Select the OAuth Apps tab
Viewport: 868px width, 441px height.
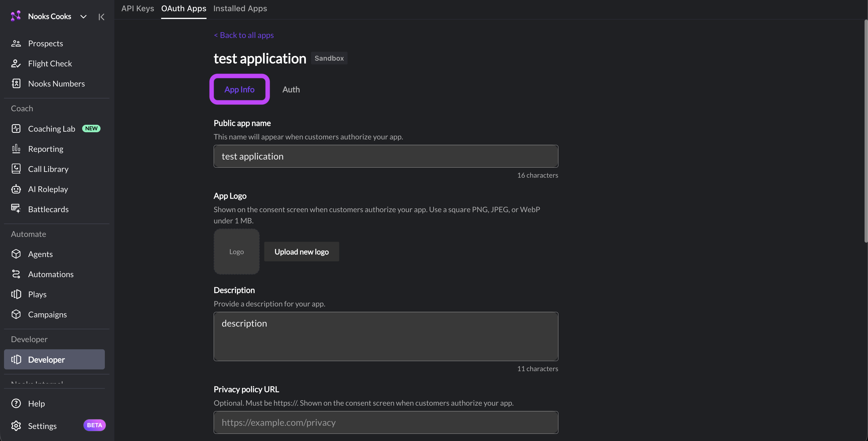(x=184, y=8)
